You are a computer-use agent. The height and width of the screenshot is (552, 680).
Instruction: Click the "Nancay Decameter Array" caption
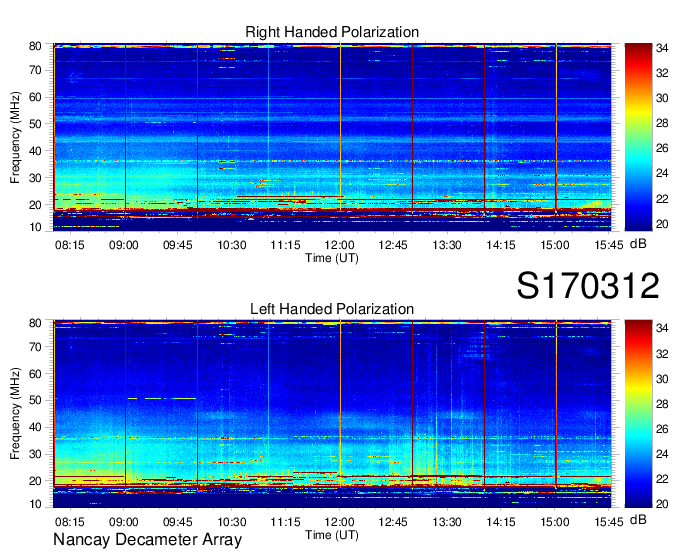click(x=147, y=540)
